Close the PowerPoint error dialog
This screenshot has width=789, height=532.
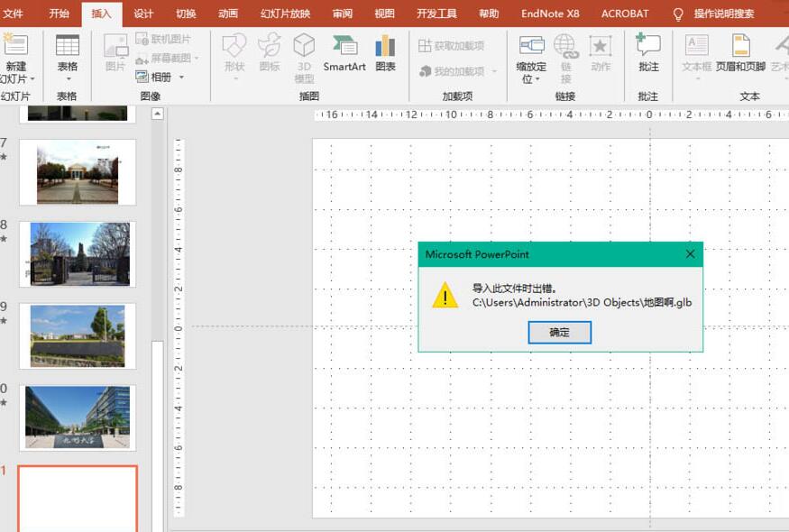pyautogui.click(x=690, y=254)
